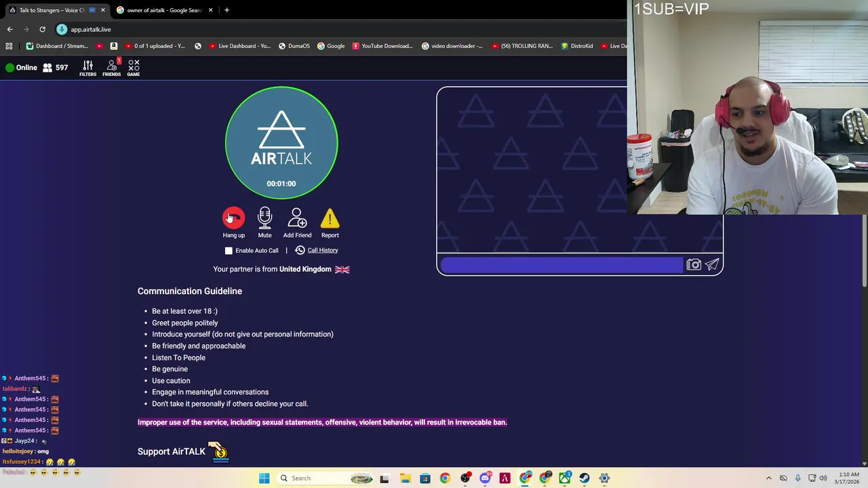Send the chat message with paper plane
This screenshot has height=488, width=868.
click(x=712, y=265)
